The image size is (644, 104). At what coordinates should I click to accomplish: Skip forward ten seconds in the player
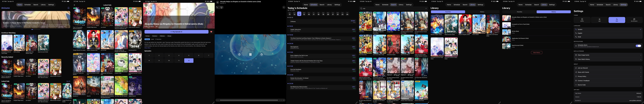[262, 54]
